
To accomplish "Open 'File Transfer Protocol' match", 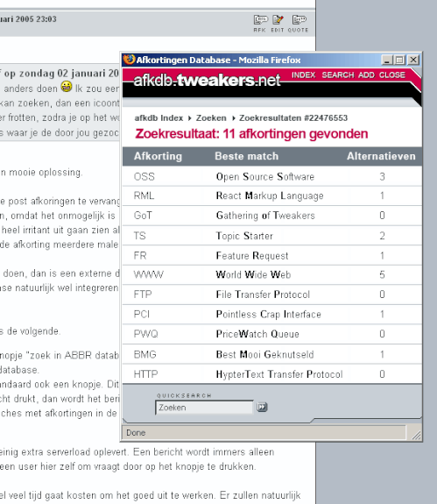I will point(263,295).
